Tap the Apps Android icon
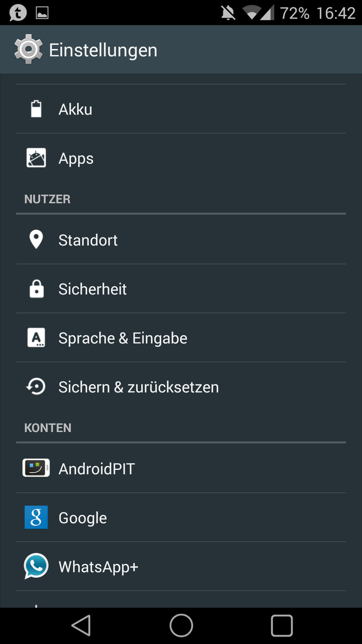Screen dimensions: 362x644 (36, 158)
